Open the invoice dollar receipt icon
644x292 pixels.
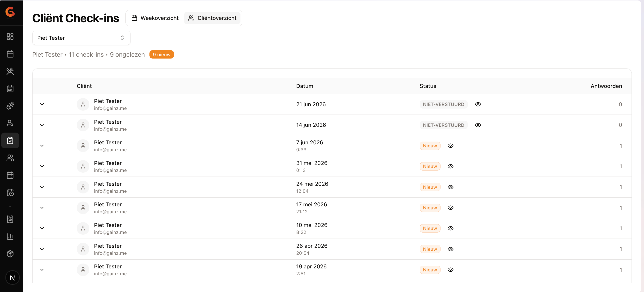pyautogui.click(x=10, y=219)
